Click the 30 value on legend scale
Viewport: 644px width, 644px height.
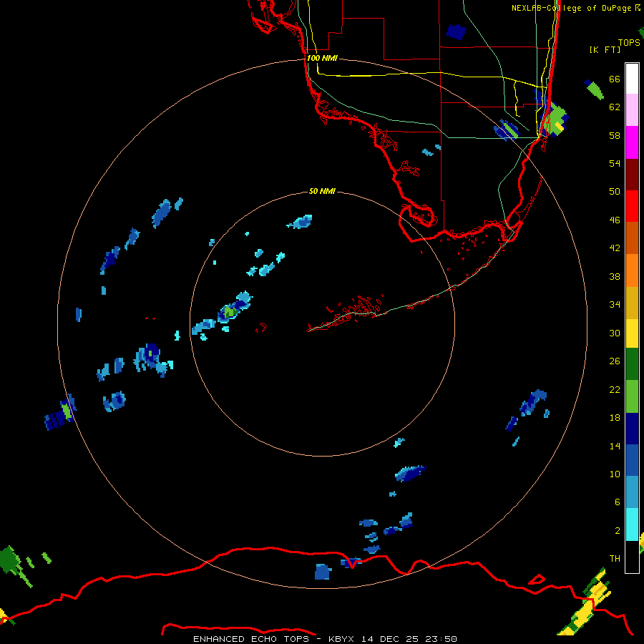615,333
